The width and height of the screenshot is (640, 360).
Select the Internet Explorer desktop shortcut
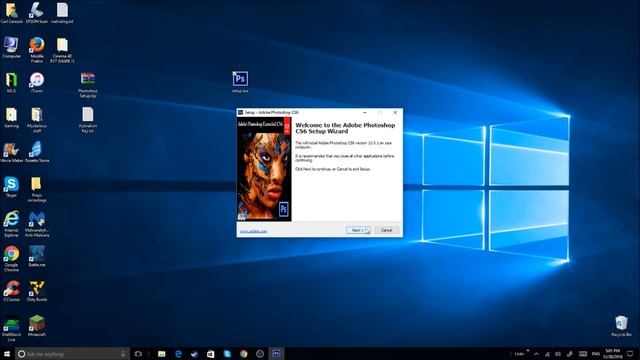point(11,224)
